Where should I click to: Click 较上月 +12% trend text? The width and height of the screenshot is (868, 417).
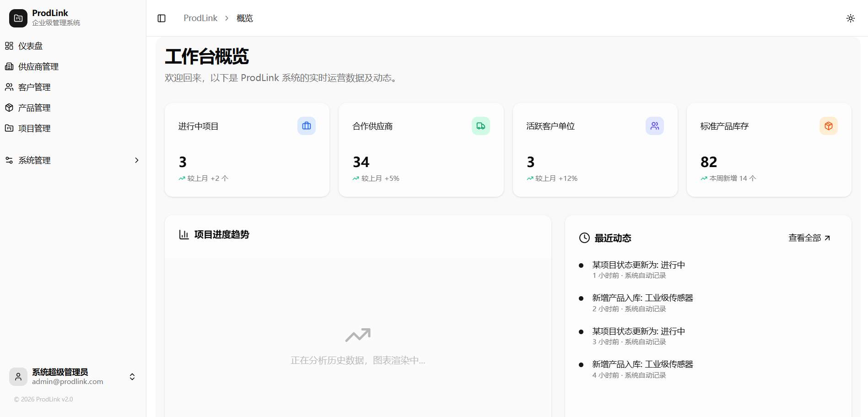pyautogui.click(x=556, y=179)
